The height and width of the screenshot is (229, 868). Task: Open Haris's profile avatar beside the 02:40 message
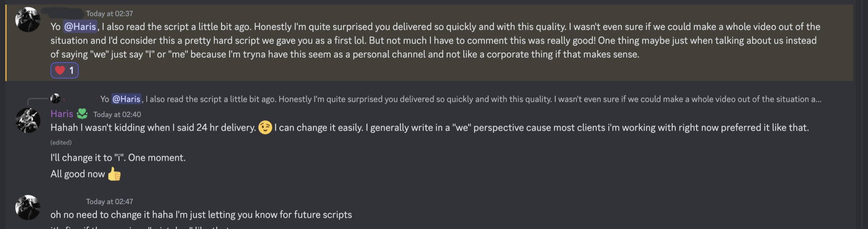coord(28,121)
